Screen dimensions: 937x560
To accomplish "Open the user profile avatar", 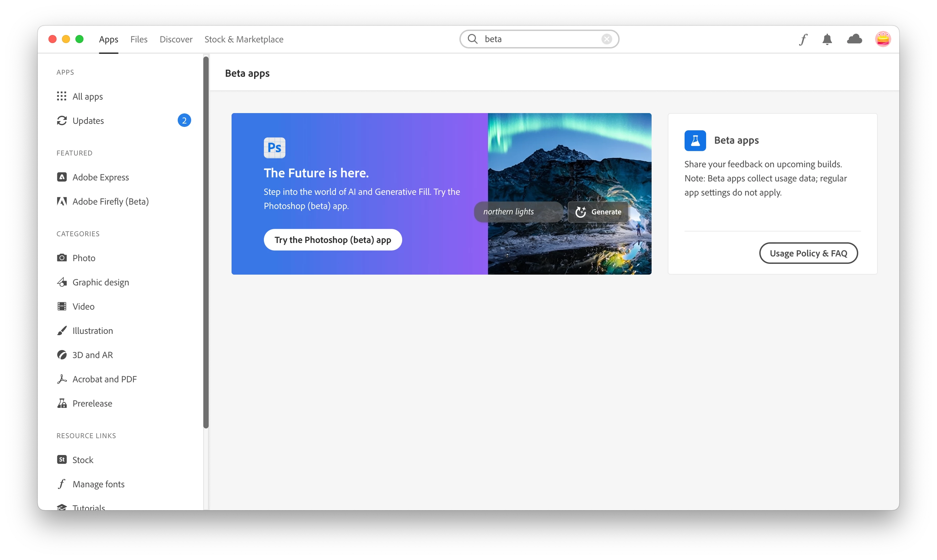I will pyautogui.click(x=882, y=39).
